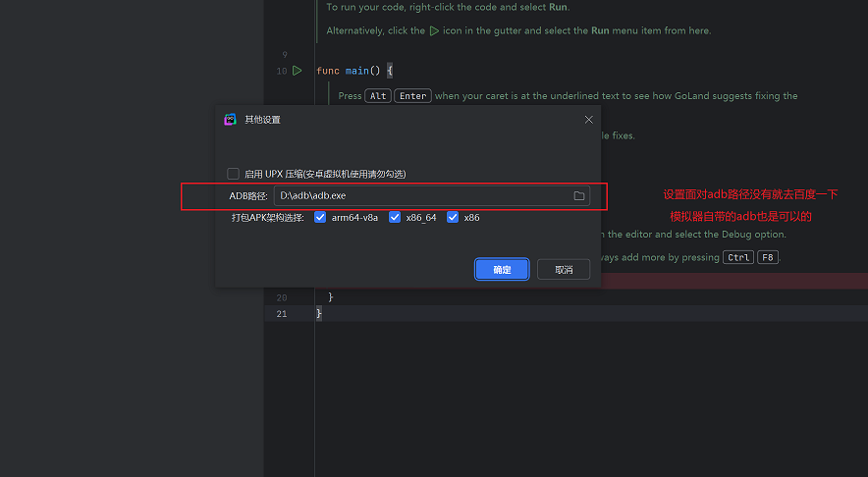Click the Ctrl key hint in editor
Image resolution: width=868 pixels, height=477 pixels.
738,257
